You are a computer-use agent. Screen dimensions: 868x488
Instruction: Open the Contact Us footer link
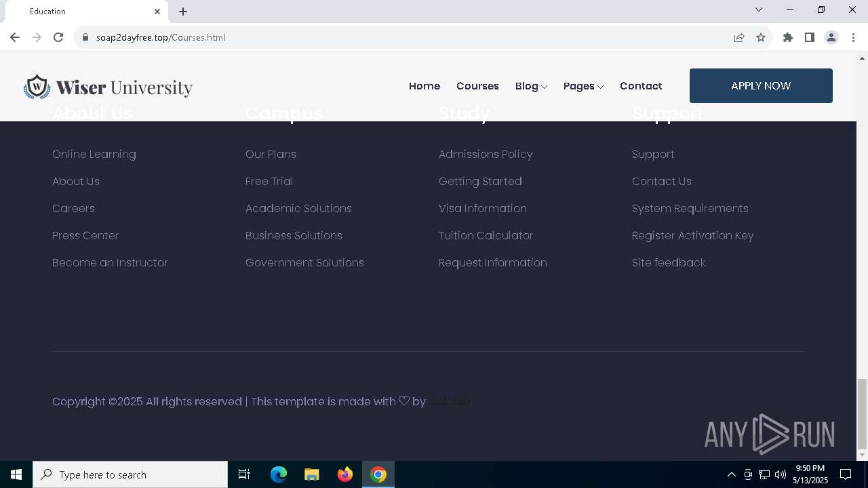(662, 182)
